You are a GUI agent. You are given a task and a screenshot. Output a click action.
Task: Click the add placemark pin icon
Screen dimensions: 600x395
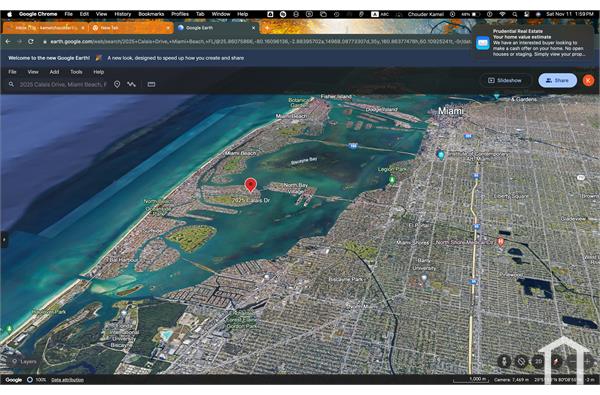click(x=117, y=84)
